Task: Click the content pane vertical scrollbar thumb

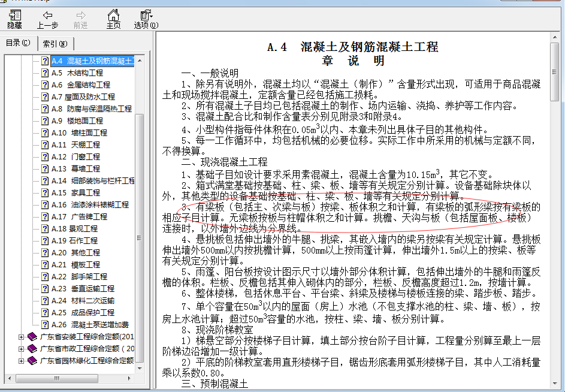Action: (x=555, y=72)
